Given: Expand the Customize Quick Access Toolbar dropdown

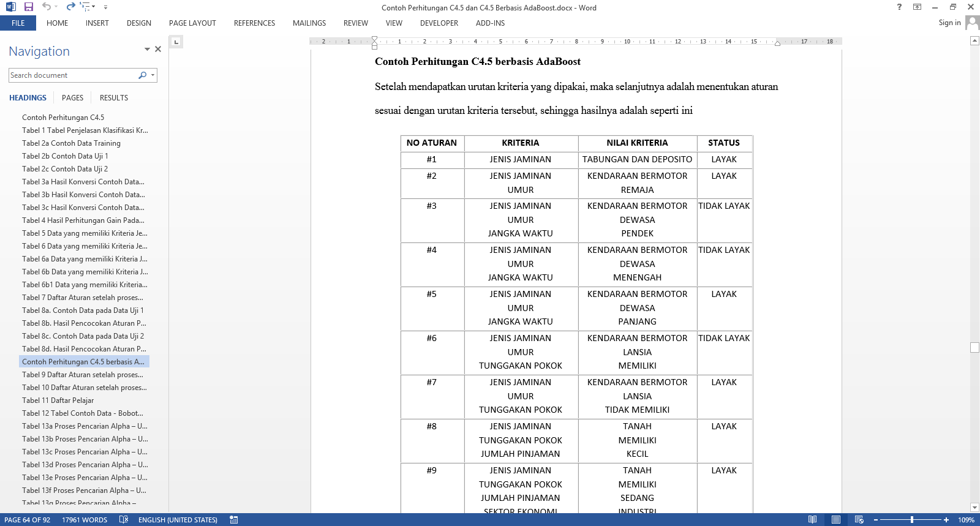Looking at the screenshot, I should coord(105,7).
